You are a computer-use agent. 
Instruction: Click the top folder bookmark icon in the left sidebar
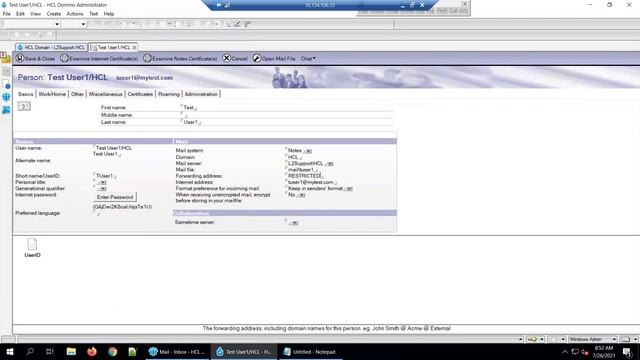[6, 57]
